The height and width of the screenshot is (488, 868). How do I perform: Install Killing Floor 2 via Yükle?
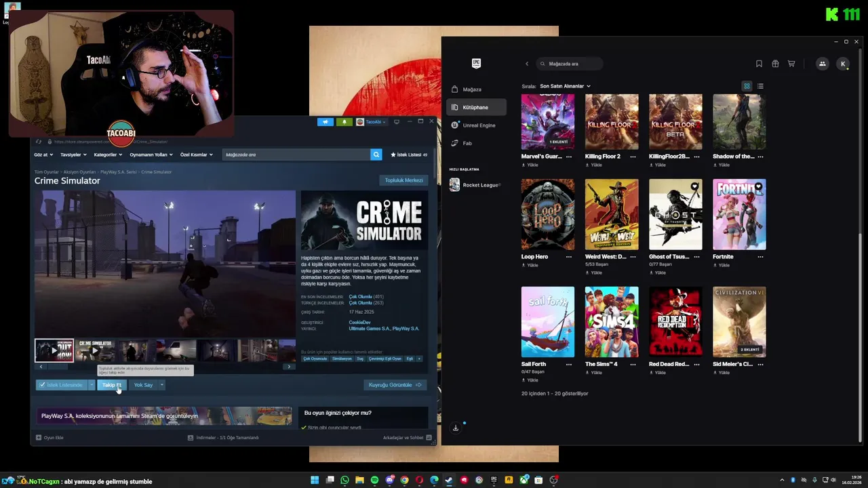tap(594, 165)
